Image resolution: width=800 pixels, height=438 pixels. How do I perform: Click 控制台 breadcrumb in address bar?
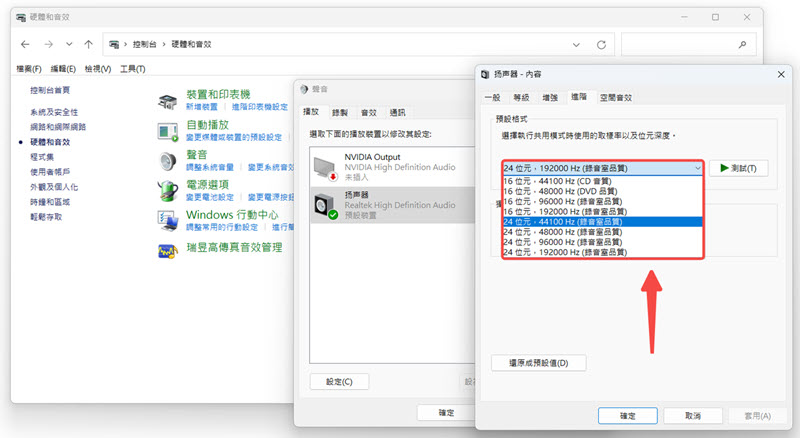click(144, 44)
